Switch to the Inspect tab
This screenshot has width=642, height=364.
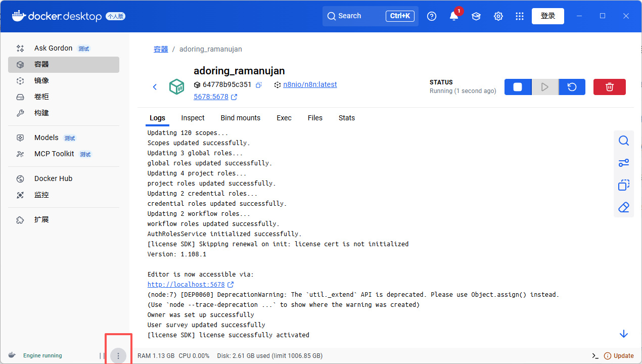point(193,118)
